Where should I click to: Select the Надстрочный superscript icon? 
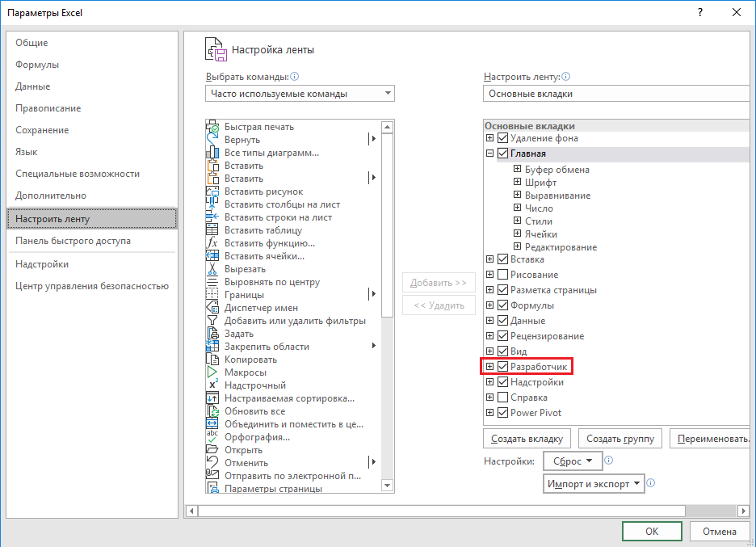pos(212,385)
